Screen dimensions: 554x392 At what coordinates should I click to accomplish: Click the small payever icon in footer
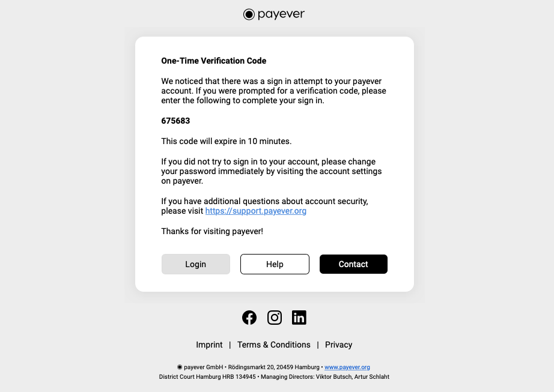point(180,367)
